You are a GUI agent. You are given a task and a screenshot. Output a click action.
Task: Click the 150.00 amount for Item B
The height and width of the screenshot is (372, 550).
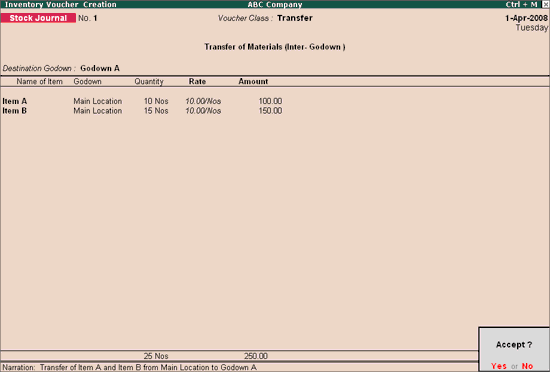(270, 111)
